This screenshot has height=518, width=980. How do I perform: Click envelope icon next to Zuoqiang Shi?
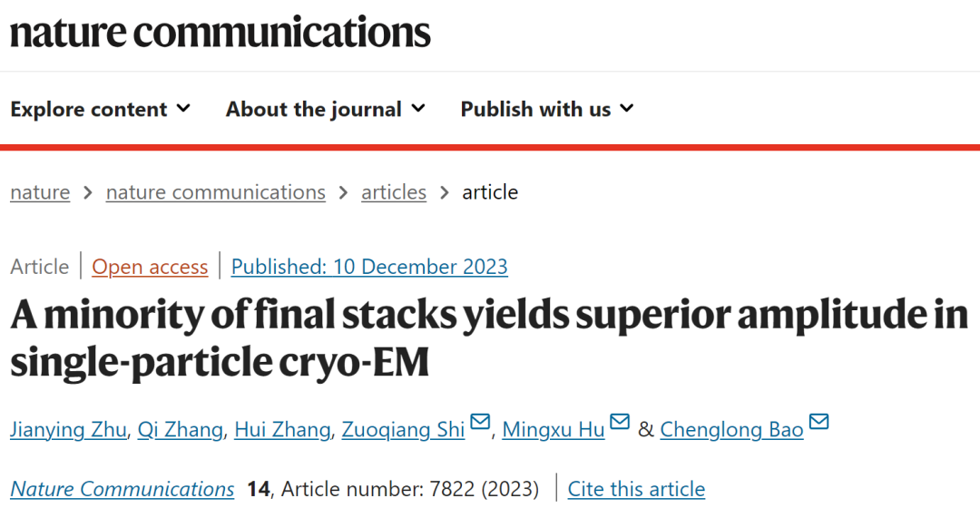pos(480,423)
